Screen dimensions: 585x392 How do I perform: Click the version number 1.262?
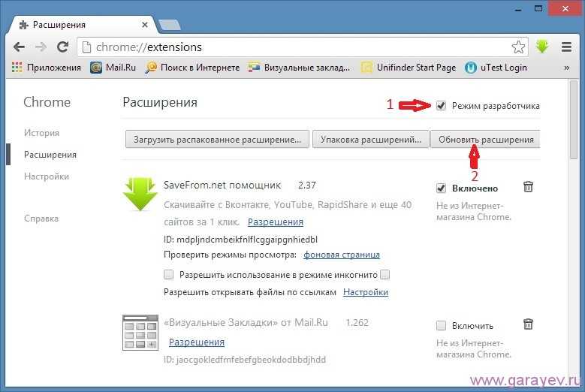point(357,323)
